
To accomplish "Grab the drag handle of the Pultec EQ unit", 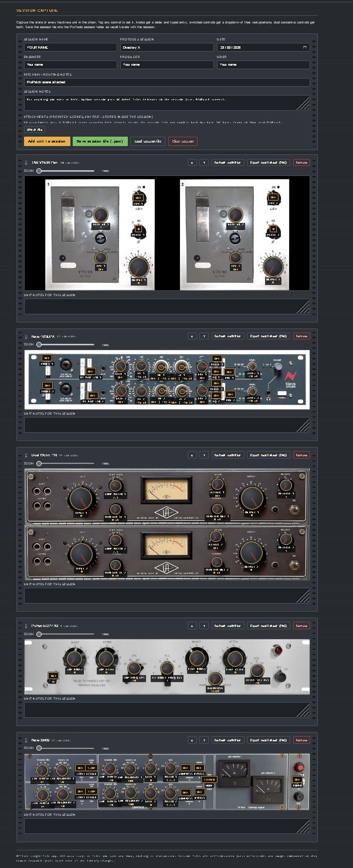I will coord(26,626).
